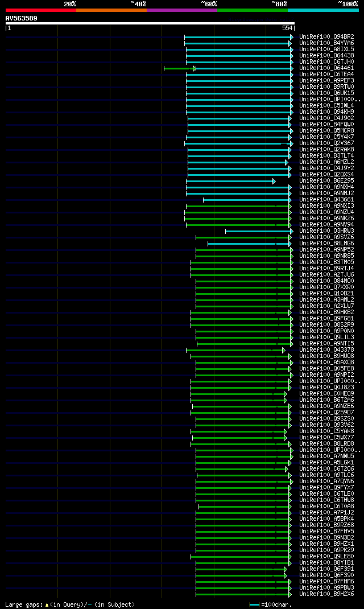364x609 pixels.
Task: Select label UniRef100_B9HKB2
Action: click(326, 312)
